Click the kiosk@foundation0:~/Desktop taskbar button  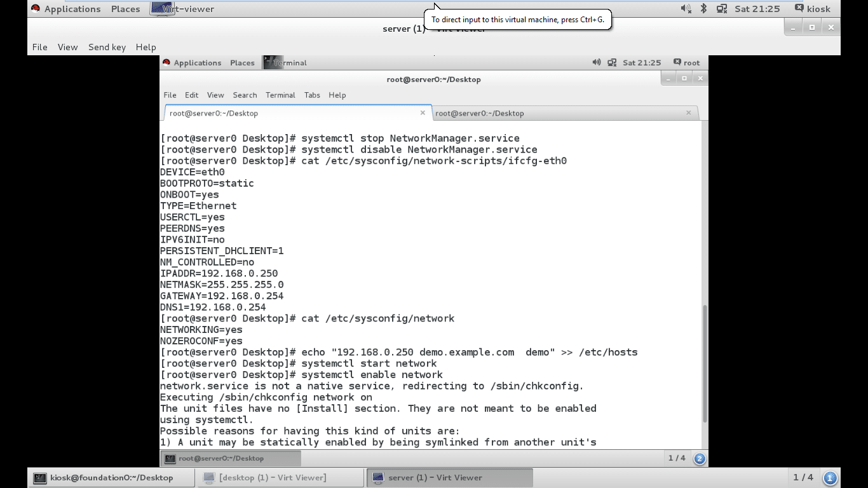pos(111,478)
